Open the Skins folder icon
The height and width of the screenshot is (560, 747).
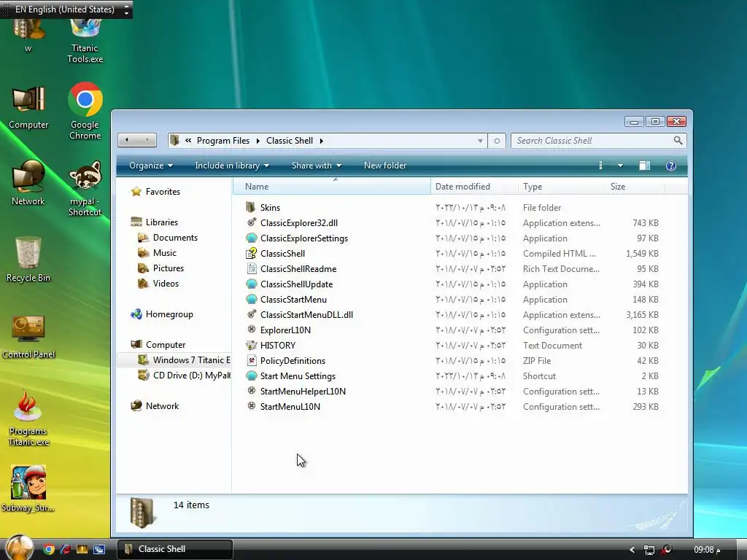point(251,207)
